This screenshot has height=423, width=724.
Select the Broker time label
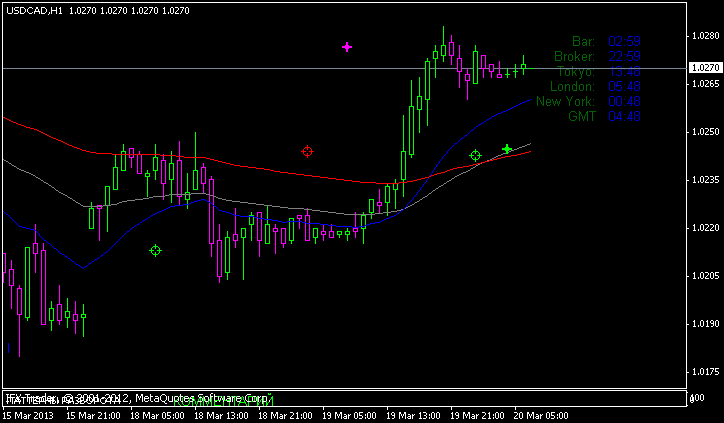[x=574, y=56]
